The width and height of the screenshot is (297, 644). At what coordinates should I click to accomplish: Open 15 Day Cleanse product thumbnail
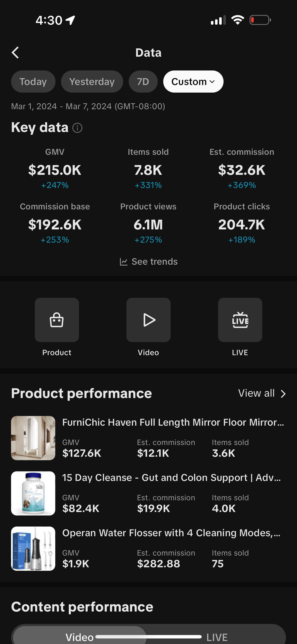pyautogui.click(x=33, y=493)
